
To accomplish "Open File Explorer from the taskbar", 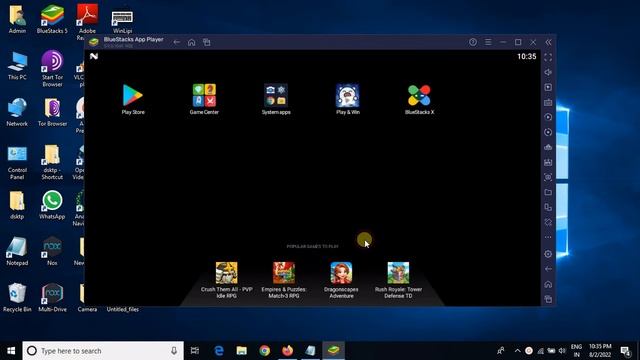I will pyautogui.click(x=242, y=351).
